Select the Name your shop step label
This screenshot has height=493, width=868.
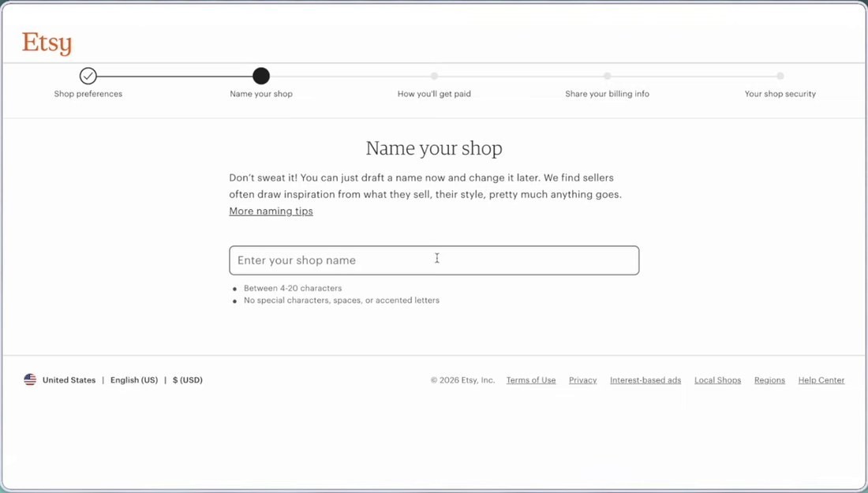click(261, 94)
